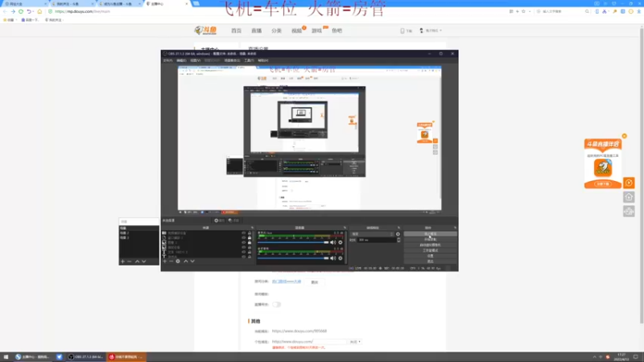The width and height of the screenshot is (644, 362).
Task: Click 鱼吧 in Douyu navigation
Action: click(x=336, y=31)
